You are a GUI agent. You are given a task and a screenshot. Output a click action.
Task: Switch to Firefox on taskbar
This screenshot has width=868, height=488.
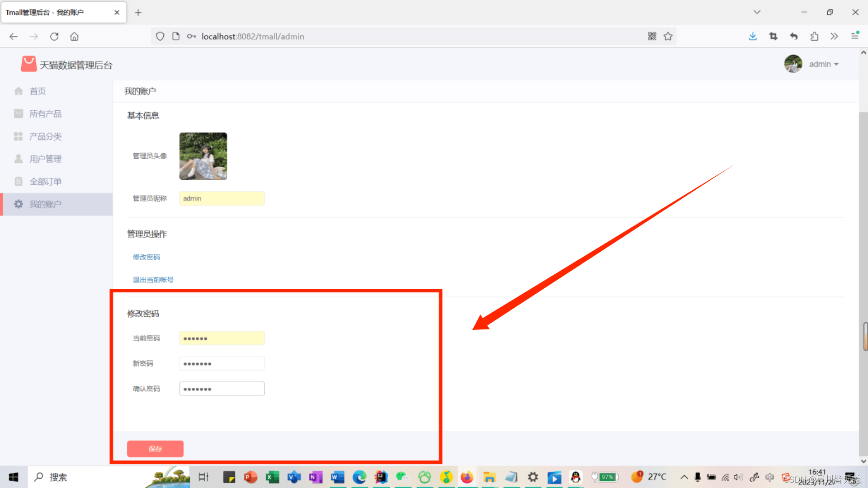click(x=467, y=477)
